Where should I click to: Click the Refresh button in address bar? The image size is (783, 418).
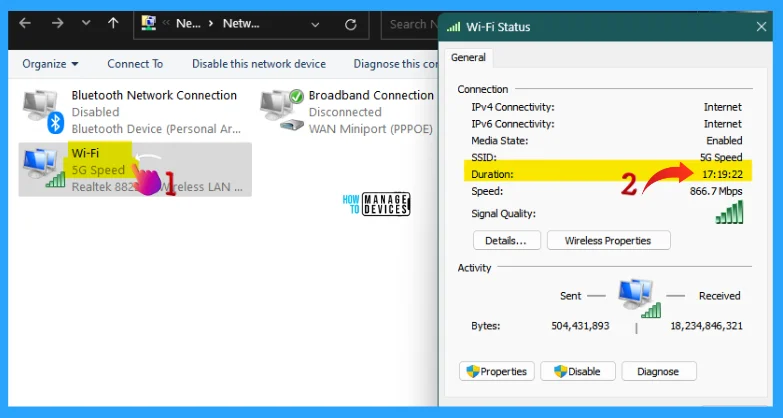coord(350,24)
